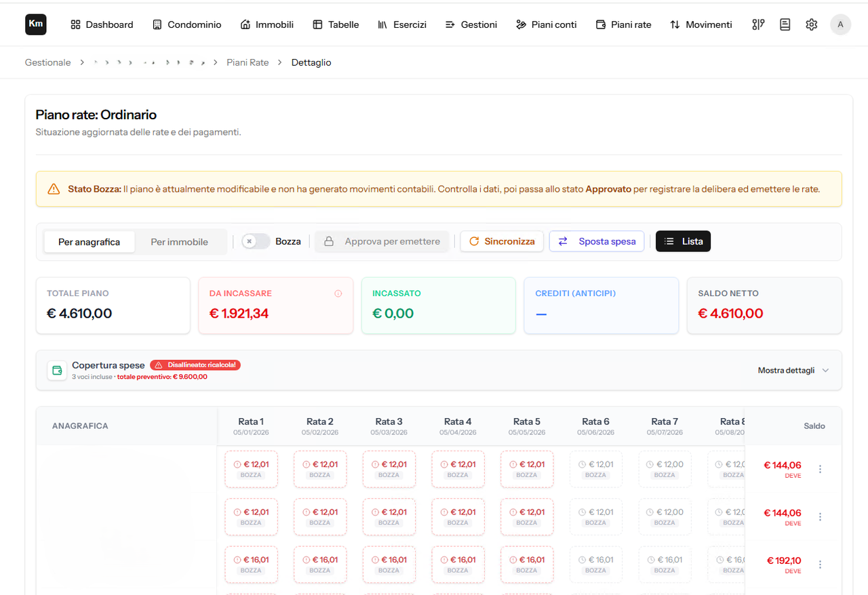Image resolution: width=868 pixels, height=595 pixels.
Task: Open the sliders/filters icon in top bar
Action: coord(758,24)
